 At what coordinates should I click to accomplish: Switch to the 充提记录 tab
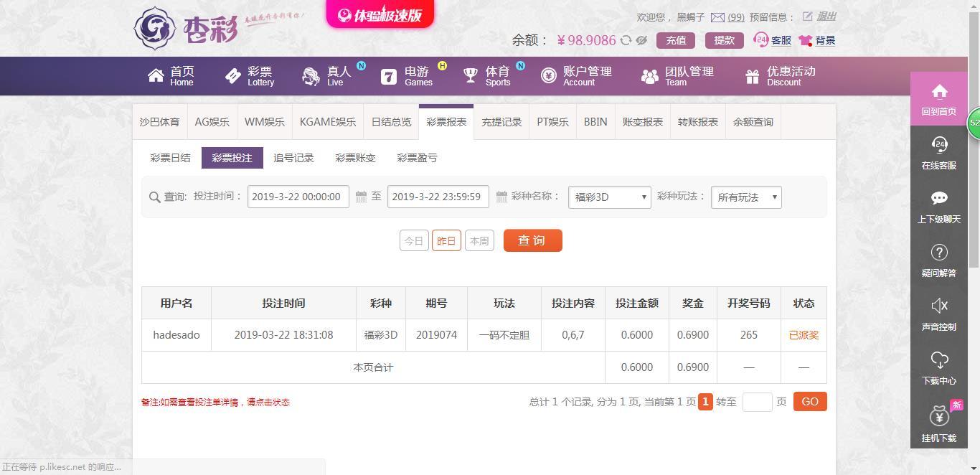tap(501, 122)
